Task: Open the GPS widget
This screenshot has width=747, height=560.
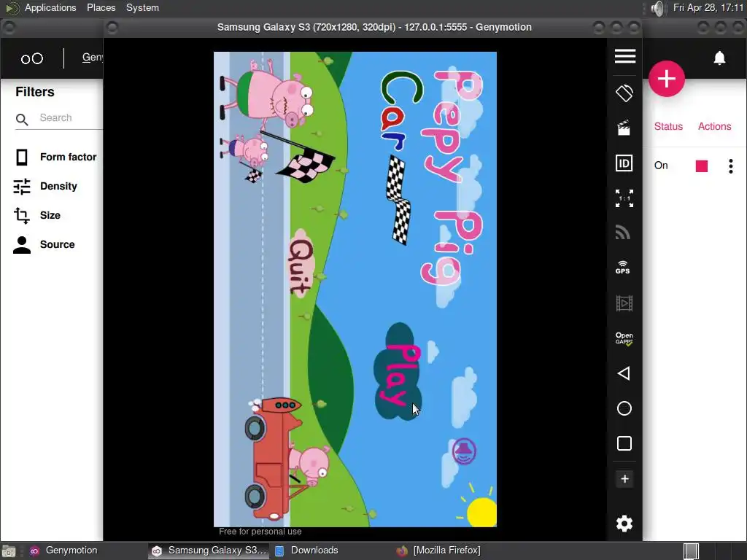Action: click(x=623, y=267)
